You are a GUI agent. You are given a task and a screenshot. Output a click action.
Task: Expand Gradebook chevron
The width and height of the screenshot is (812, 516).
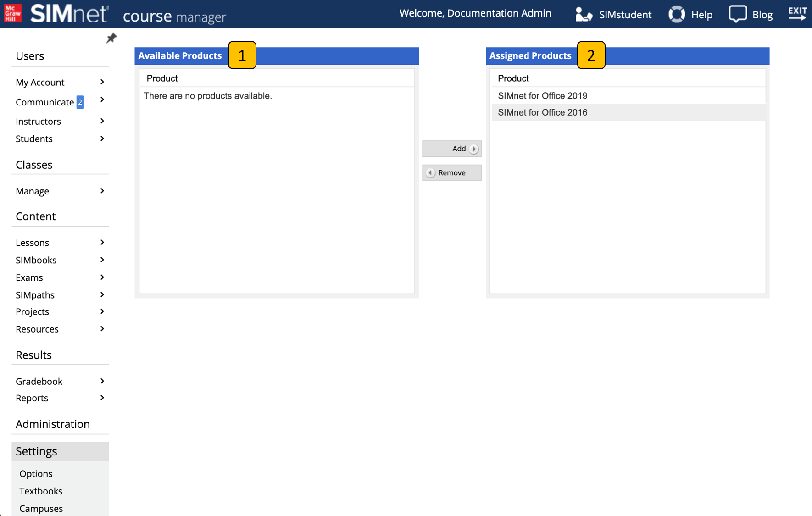(102, 381)
